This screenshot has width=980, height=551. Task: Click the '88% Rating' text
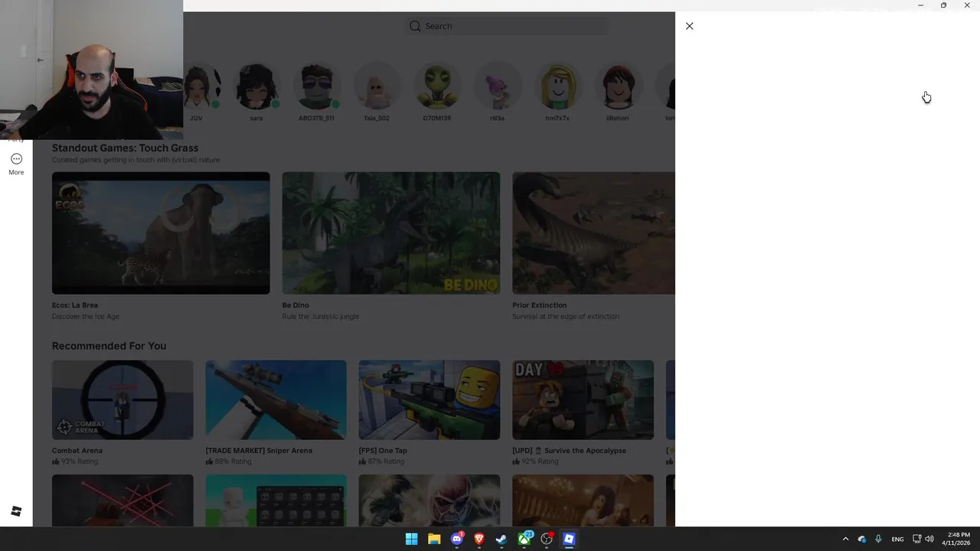233,461
